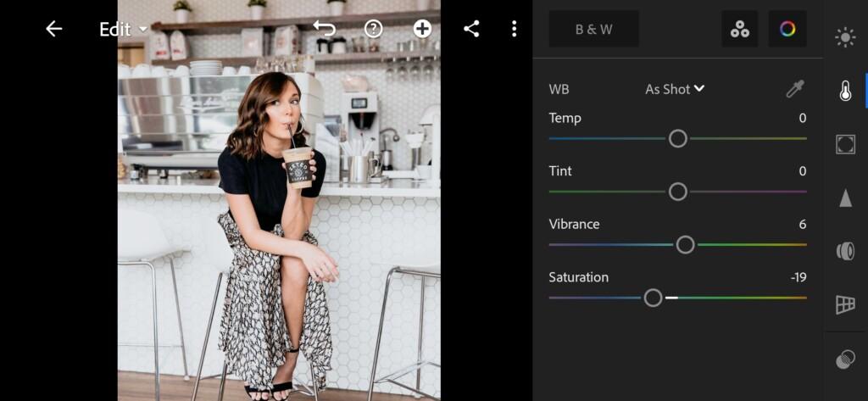868x401 pixels.
Task: Click the plus add icon
Action: pos(422,29)
